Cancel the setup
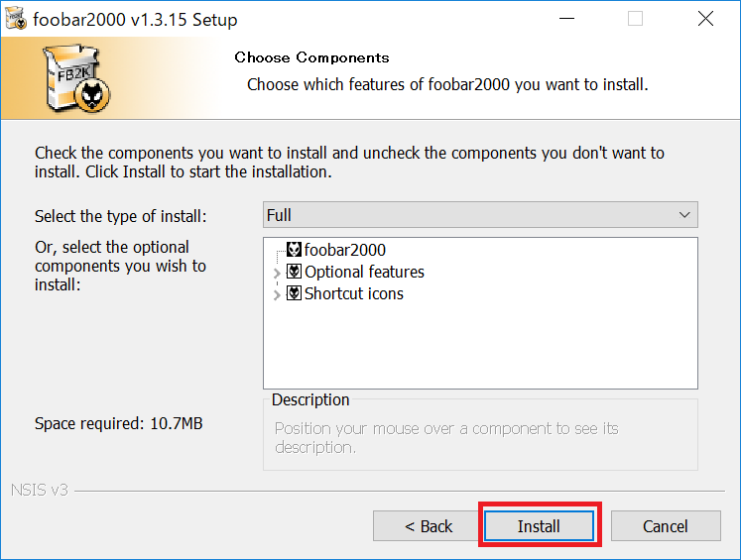The image size is (741, 560). tap(666, 525)
